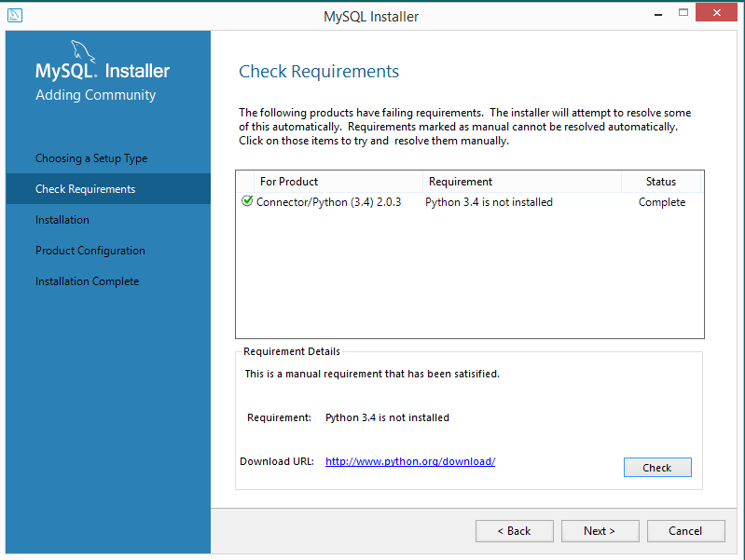The height and width of the screenshot is (560, 745).
Task: Click the Adding Community subtitle
Action: (x=95, y=95)
